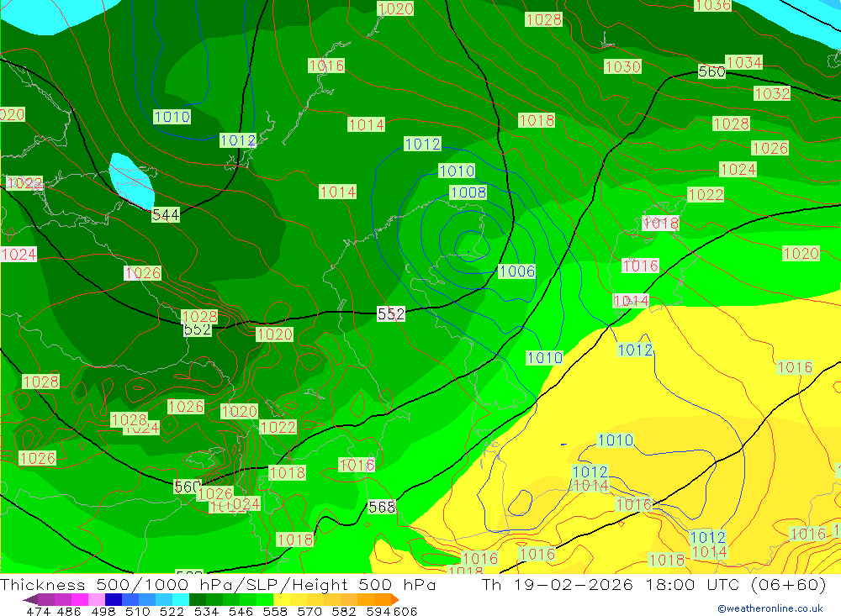Click the black 544 height contour label
Viewport: 841px width, 616px height.
click(166, 215)
